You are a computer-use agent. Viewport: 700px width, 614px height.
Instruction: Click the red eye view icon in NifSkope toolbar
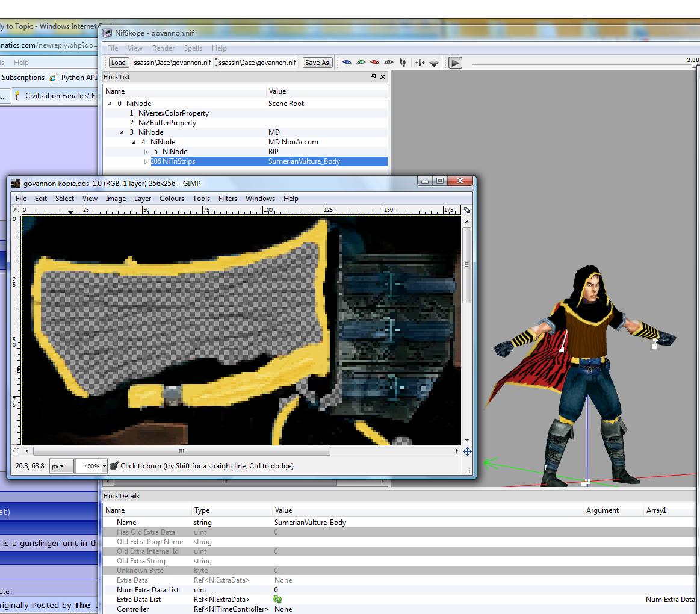pyautogui.click(x=374, y=63)
